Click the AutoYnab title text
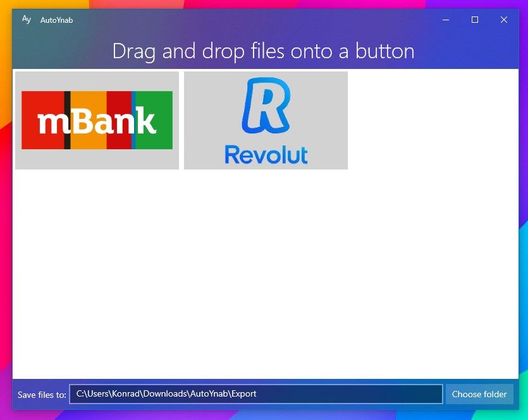528x420 pixels. (x=56, y=20)
